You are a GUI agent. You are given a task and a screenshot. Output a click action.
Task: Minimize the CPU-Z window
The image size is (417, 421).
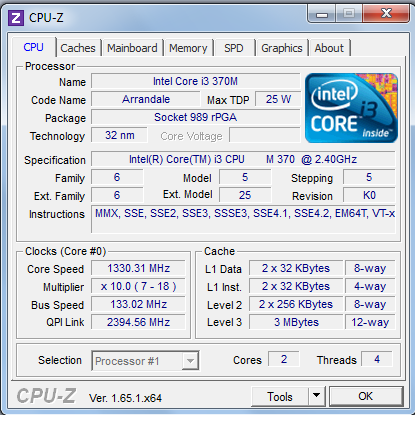[x=322, y=14]
